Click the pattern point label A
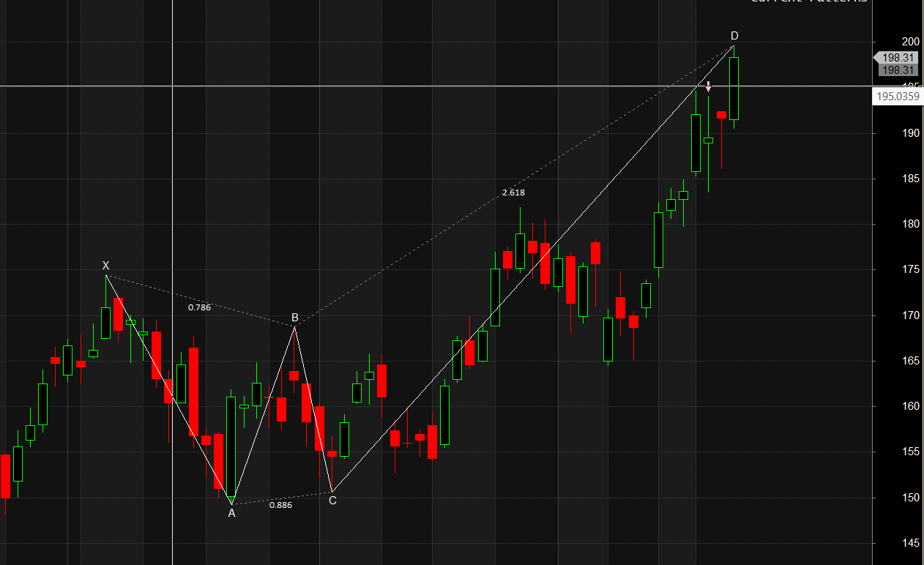The width and height of the screenshot is (924, 565). [x=231, y=515]
